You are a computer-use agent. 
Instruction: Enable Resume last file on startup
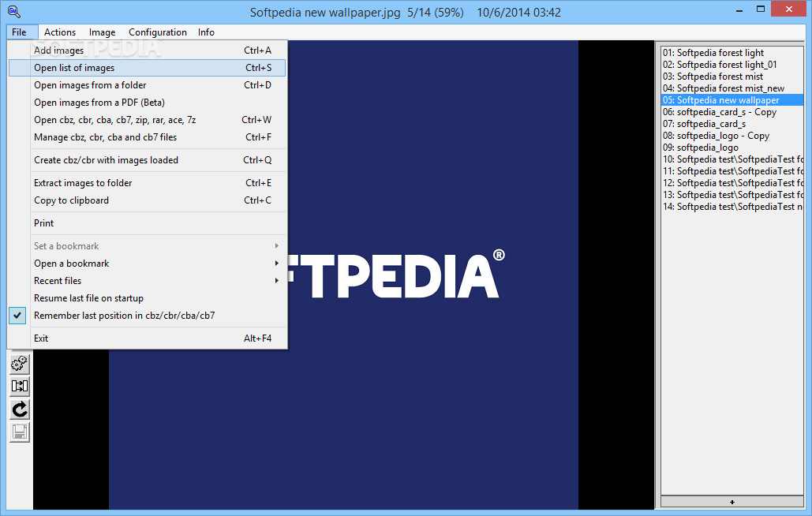pos(148,298)
